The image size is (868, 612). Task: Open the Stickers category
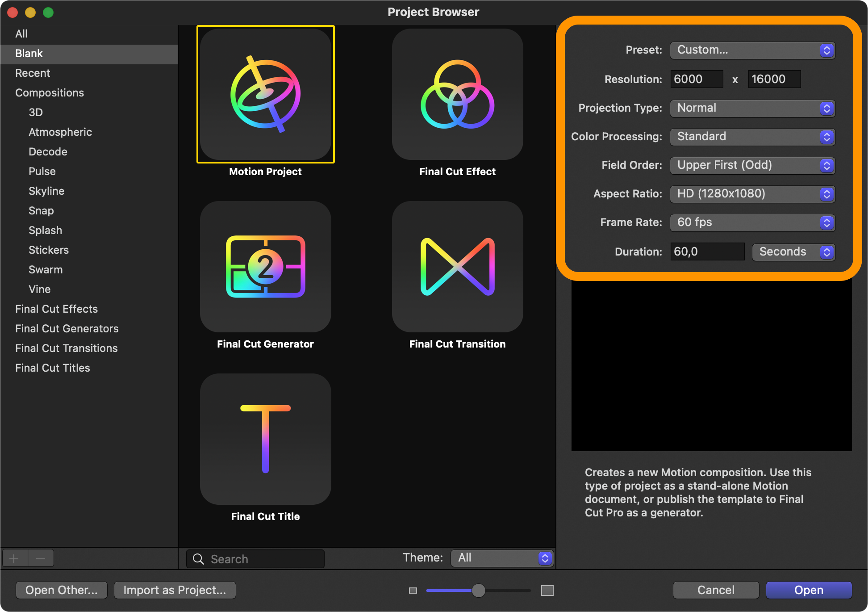[x=89, y=250]
